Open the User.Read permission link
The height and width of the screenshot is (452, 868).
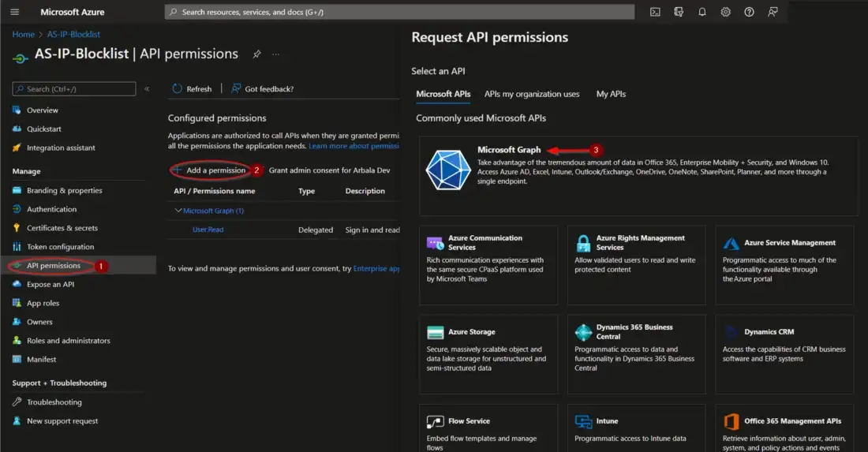click(x=208, y=230)
